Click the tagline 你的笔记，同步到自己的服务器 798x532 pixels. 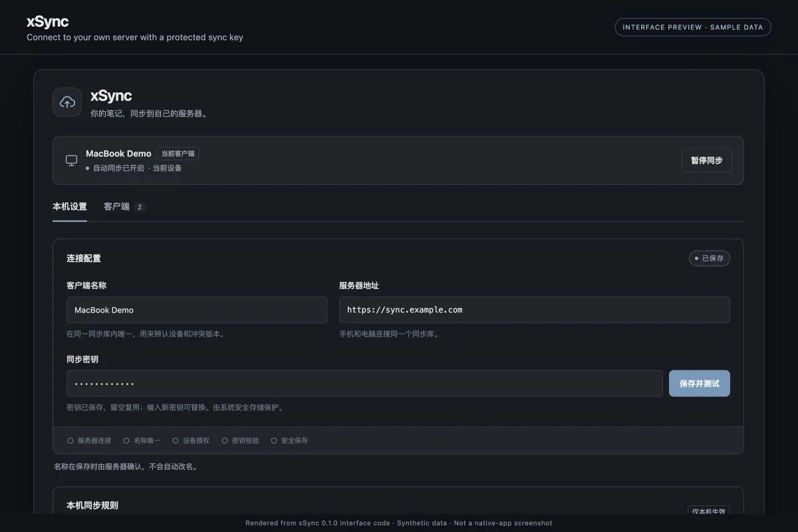150,114
